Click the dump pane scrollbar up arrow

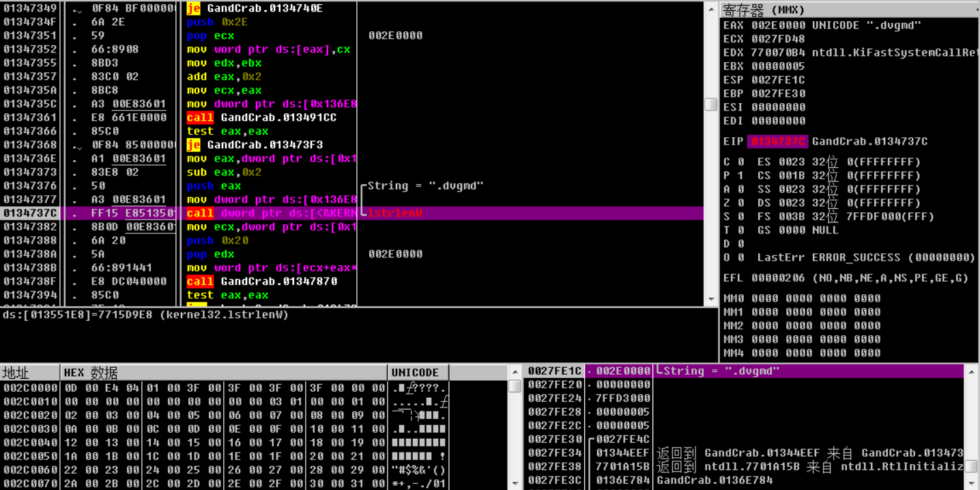point(515,372)
